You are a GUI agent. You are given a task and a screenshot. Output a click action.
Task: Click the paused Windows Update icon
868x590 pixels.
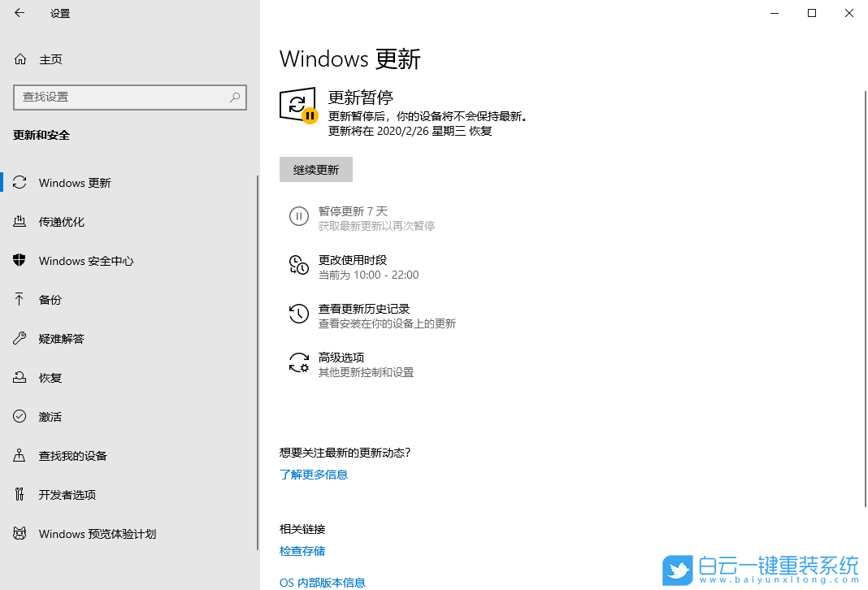click(297, 106)
